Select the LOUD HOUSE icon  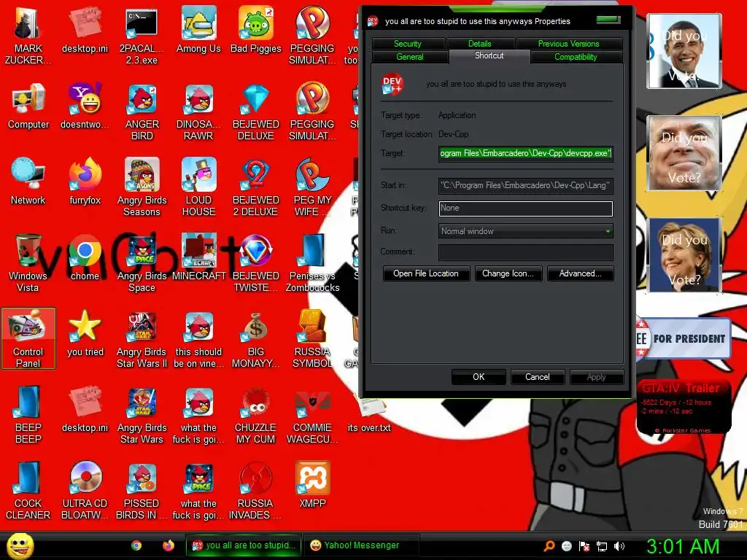[198, 187]
